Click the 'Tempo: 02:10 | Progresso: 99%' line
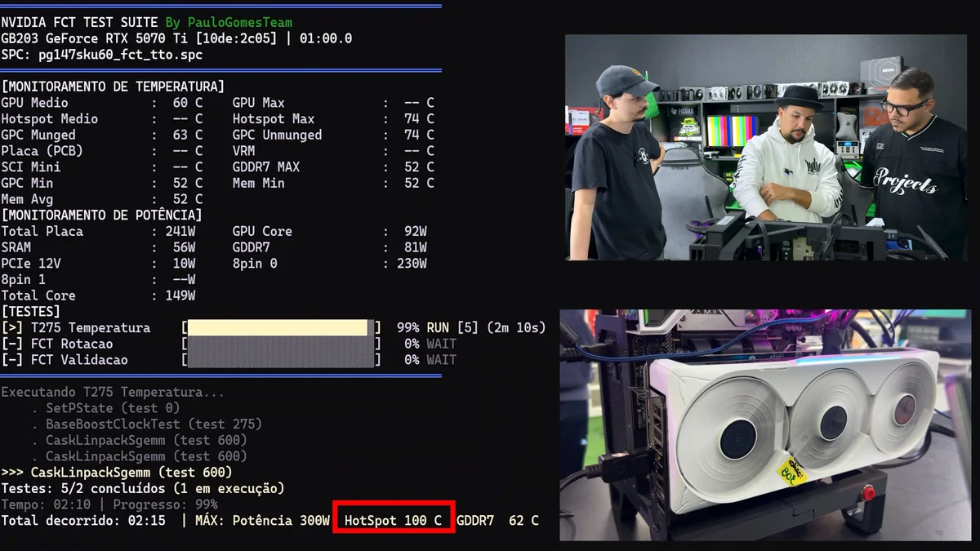Image resolution: width=980 pixels, height=551 pixels. point(109,504)
